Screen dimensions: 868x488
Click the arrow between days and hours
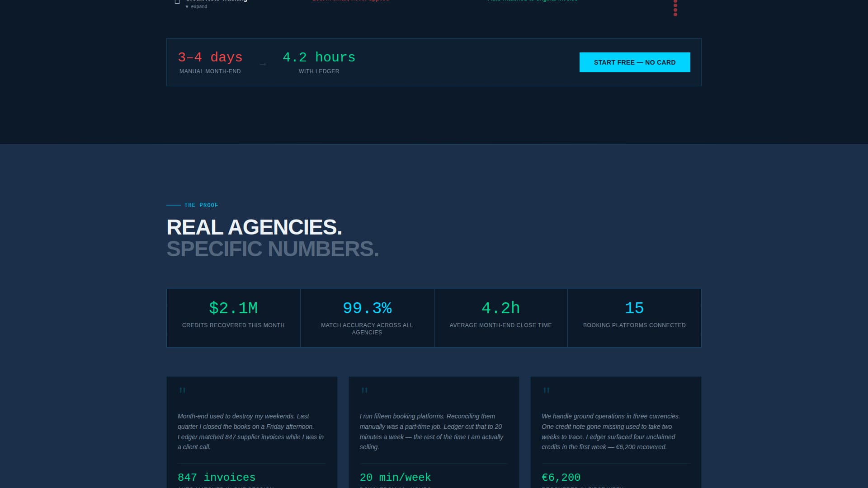point(263,64)
